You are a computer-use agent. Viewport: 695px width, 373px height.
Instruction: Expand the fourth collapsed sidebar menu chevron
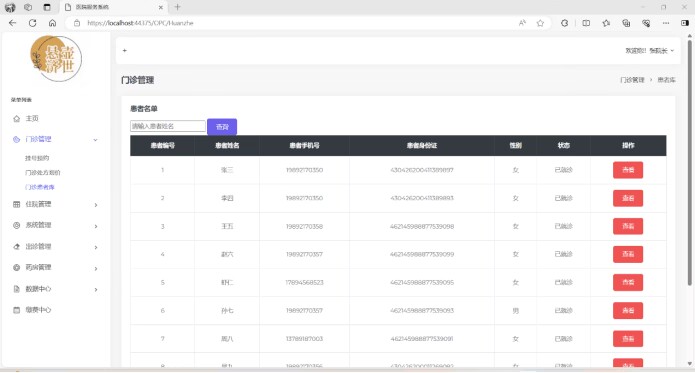pos(96,247)
